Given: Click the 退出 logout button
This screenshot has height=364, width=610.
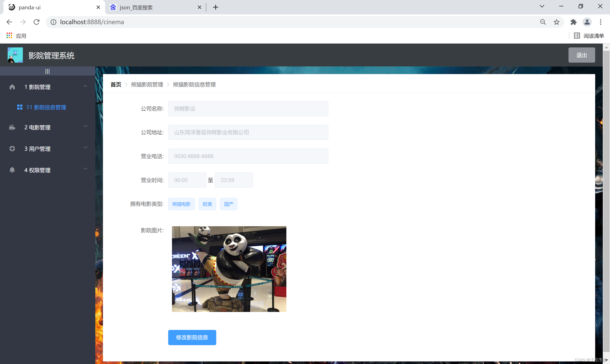Looking at the screenshot, I should (x=582, y=55).
